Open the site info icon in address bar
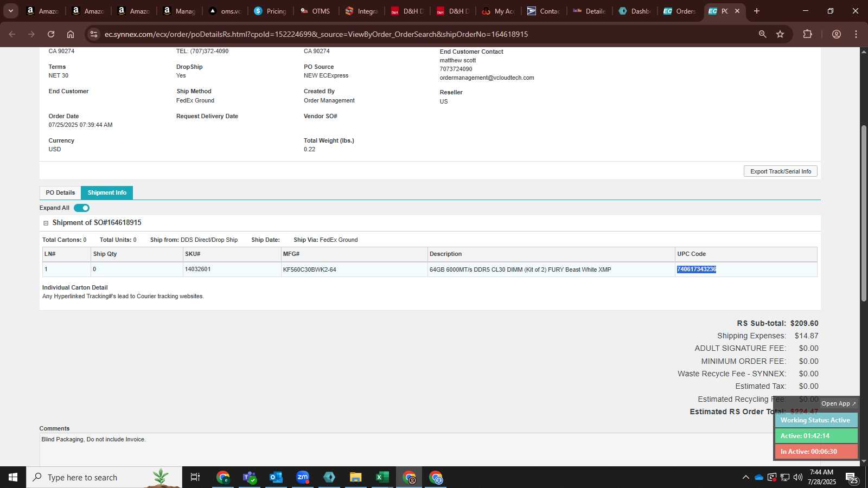 click(94, 34)
